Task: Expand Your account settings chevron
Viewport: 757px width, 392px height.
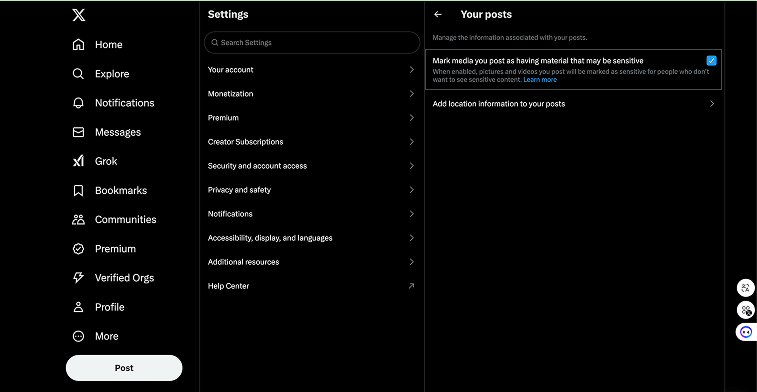Action: 411,70
